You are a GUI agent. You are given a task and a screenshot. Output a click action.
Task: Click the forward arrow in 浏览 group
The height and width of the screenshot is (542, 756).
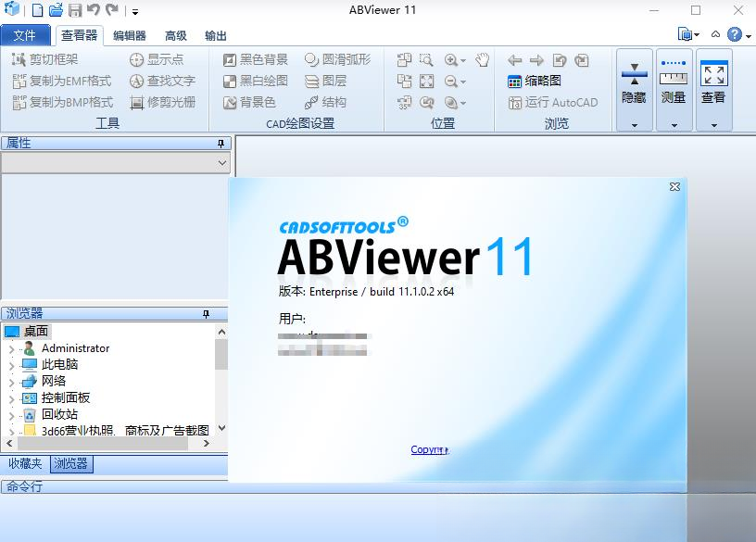coord(536,60)
